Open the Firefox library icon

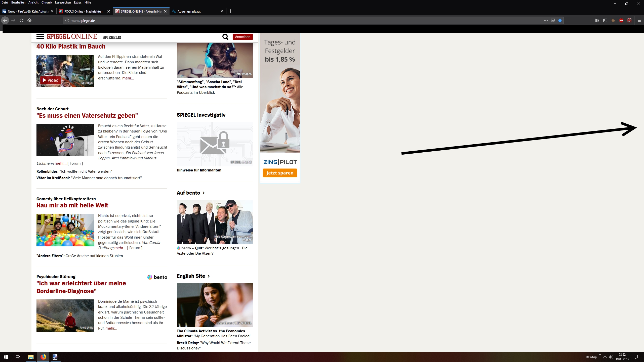coord(597,21)
